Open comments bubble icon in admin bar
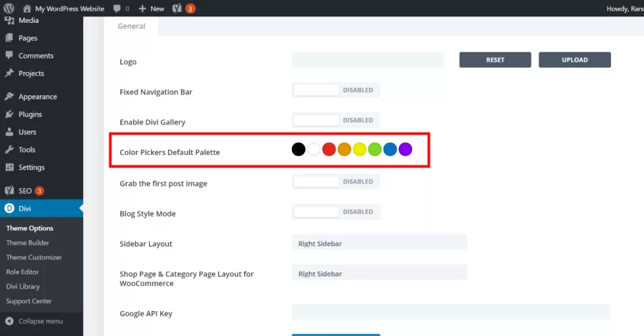This screenshot has width=644, height=336. click(x=117, y=9)
